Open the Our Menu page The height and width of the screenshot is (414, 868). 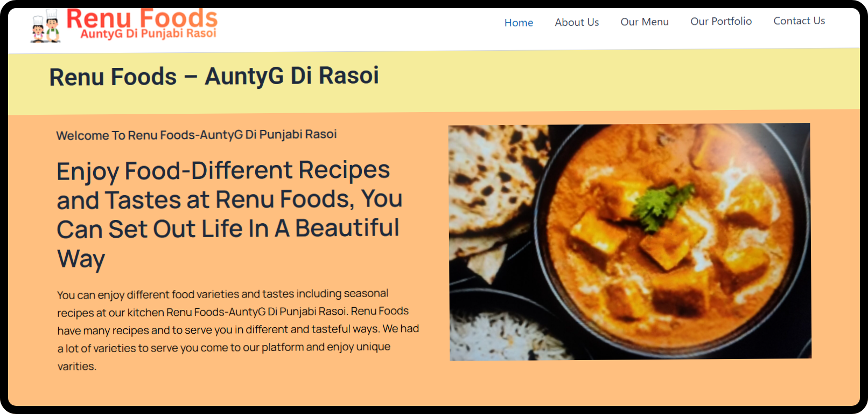[645, 22]
